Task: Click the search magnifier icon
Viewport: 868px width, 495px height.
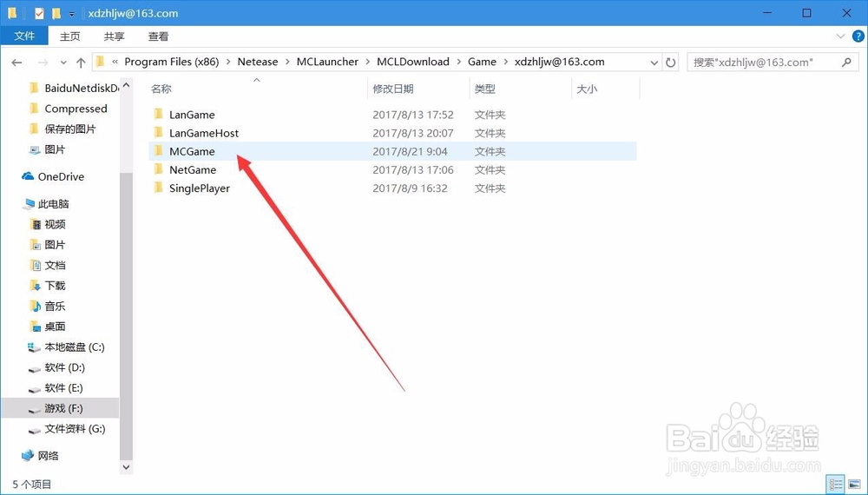Action: click(x=845, y=62)
